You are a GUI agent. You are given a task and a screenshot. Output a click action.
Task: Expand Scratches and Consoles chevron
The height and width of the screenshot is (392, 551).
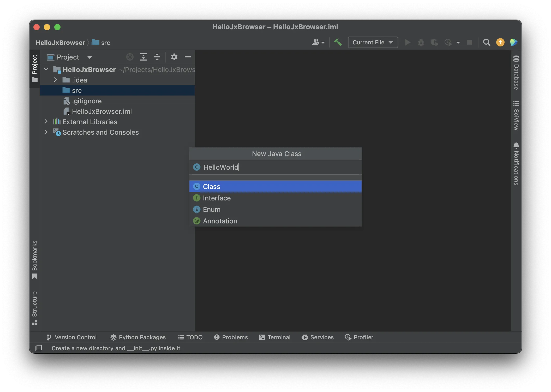(x=46, y=132)
